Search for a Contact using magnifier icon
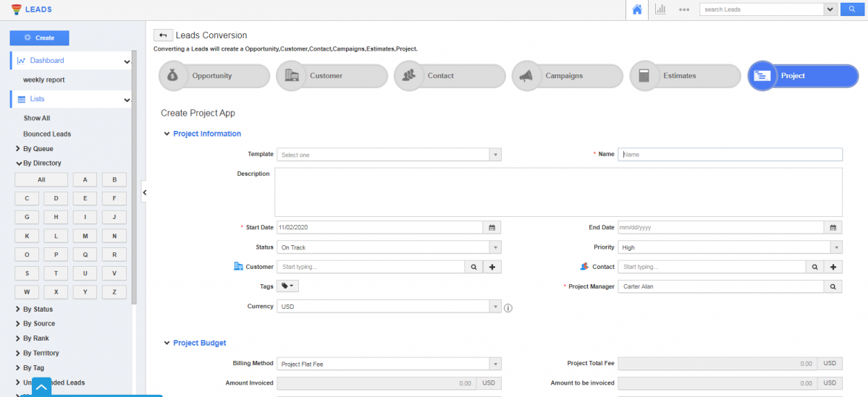The image size is (868, 397). 815,267
